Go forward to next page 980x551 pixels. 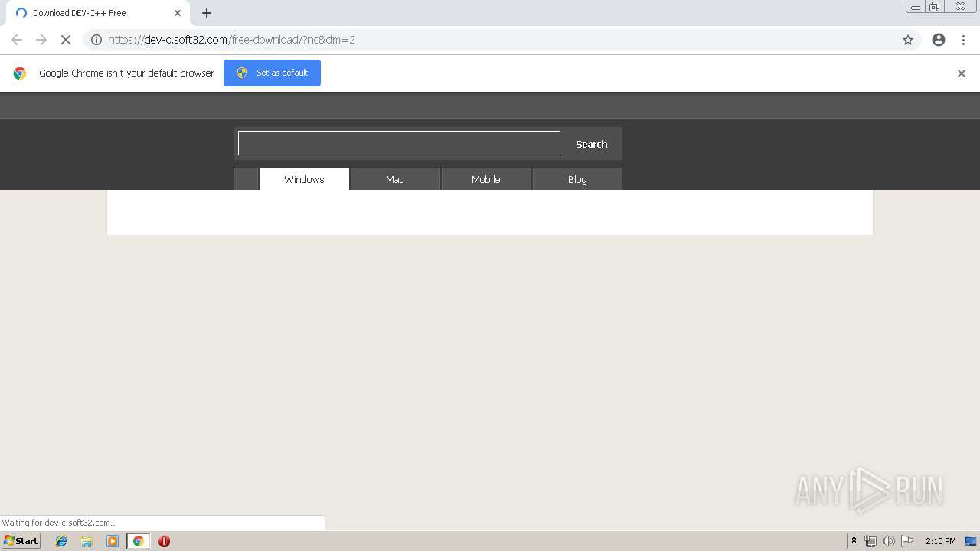click(41, 40)
